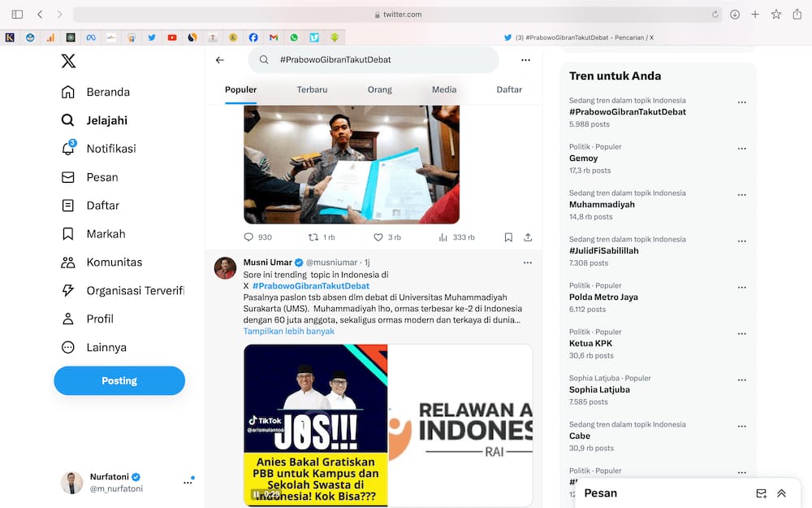Open the Ketua KPK trend
Image resolution: width=812 pixels, height=508 pixels.
coord(590,344)
